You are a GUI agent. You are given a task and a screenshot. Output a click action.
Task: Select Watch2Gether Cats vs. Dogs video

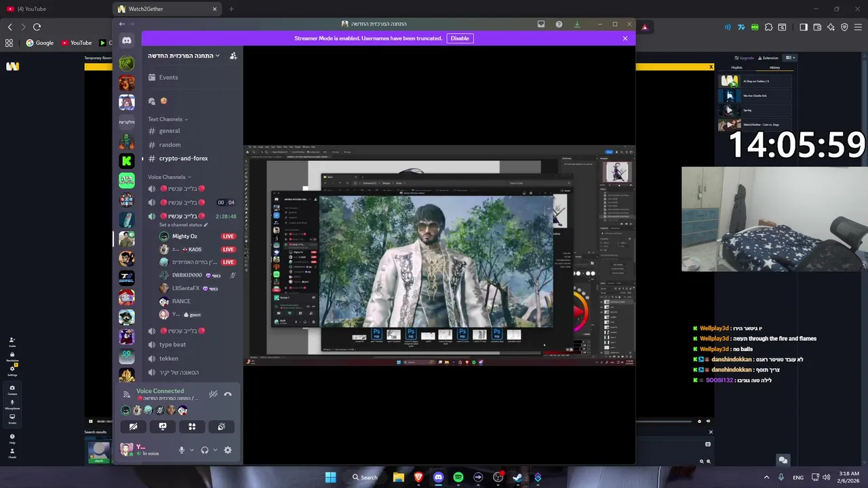pyautogui.click(x=755, y=125)
